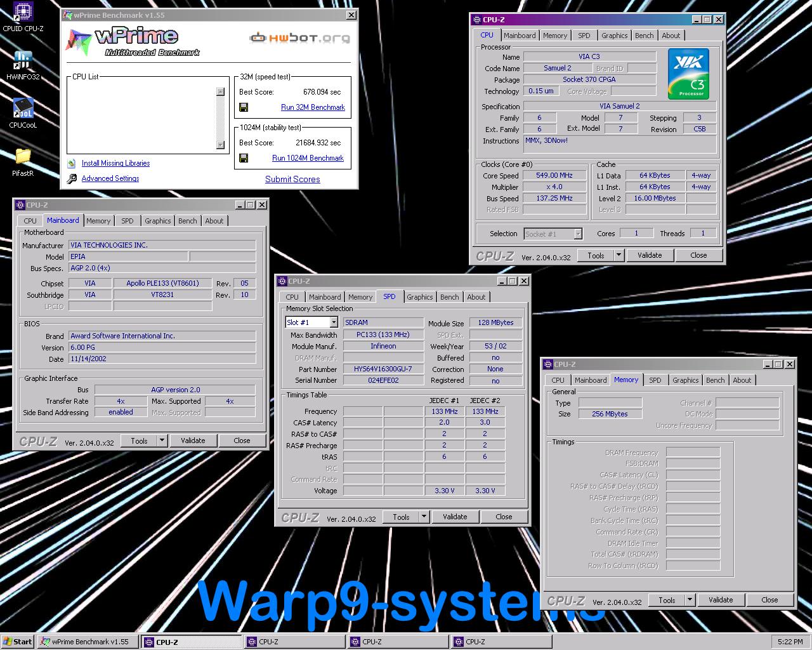Open Tools dropdown arrow in Memory window
The width and height of the screenshot is (812, 650).
(x=690, y=600)
